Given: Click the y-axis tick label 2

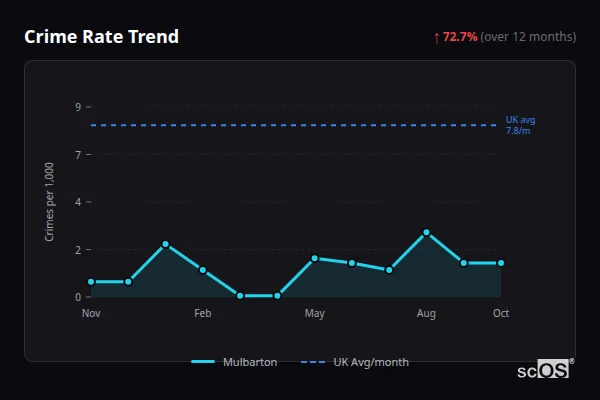Looking at the screenshot, I should (78, 250).
